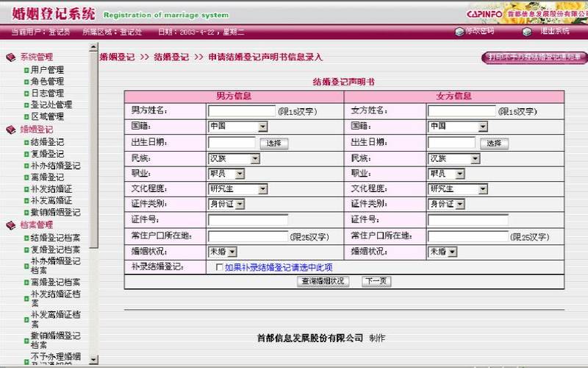Open the female 职业 dropdown
Image resolution: width=588 pixels, height=368 pixels.
[446, 174]
